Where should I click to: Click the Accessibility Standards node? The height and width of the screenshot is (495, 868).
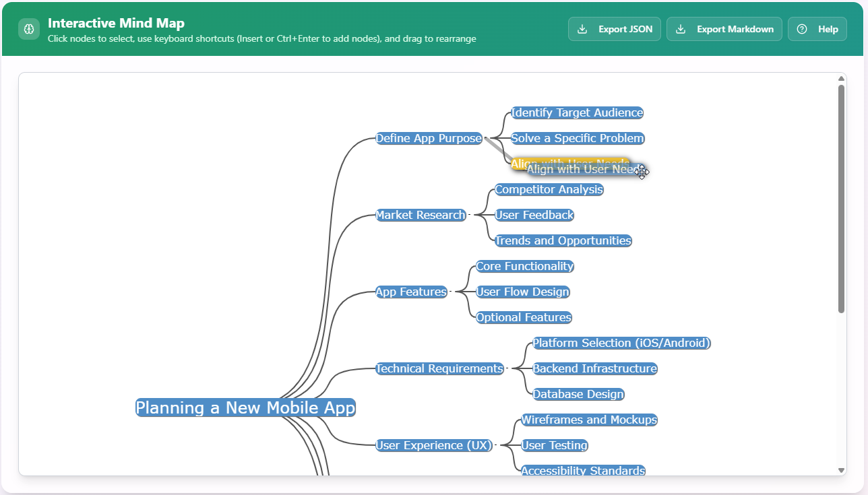click(583, 471)
